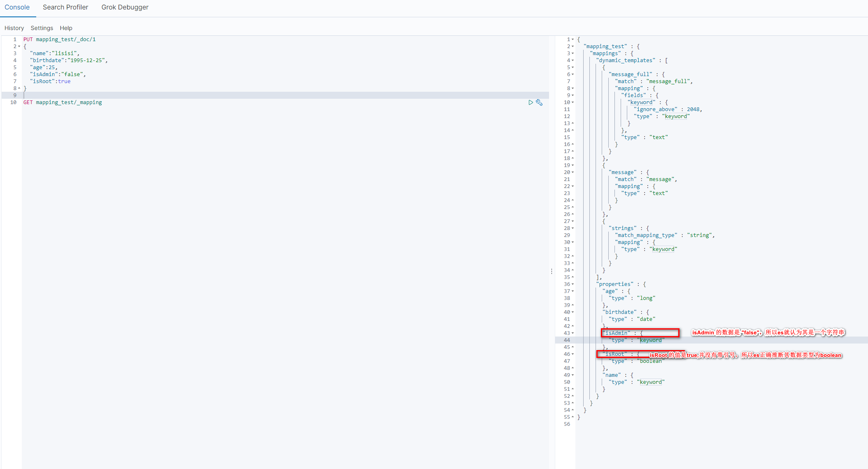This screenshot has width=868, height=469.
Task: Collapse the "message" template block
Action: coord(572,172)
